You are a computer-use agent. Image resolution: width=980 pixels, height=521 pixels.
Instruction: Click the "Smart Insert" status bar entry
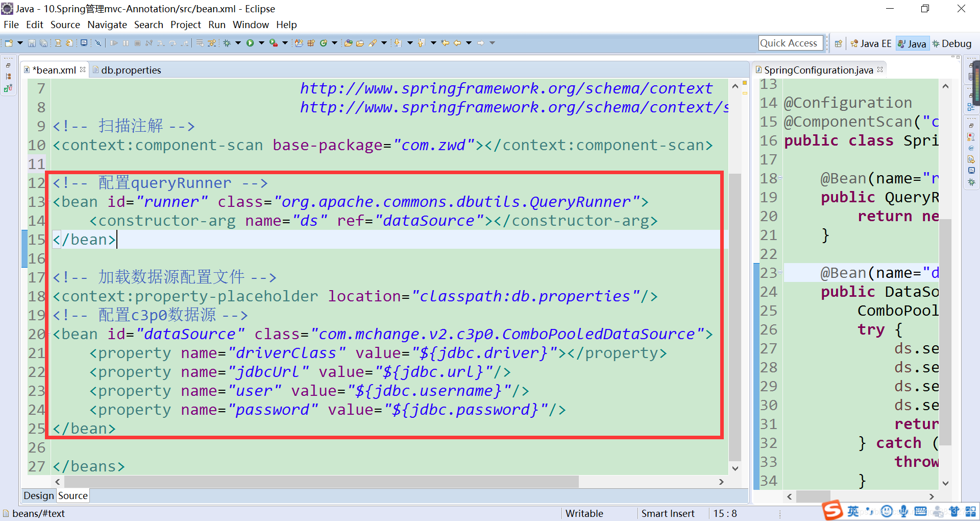click(668, 513)
